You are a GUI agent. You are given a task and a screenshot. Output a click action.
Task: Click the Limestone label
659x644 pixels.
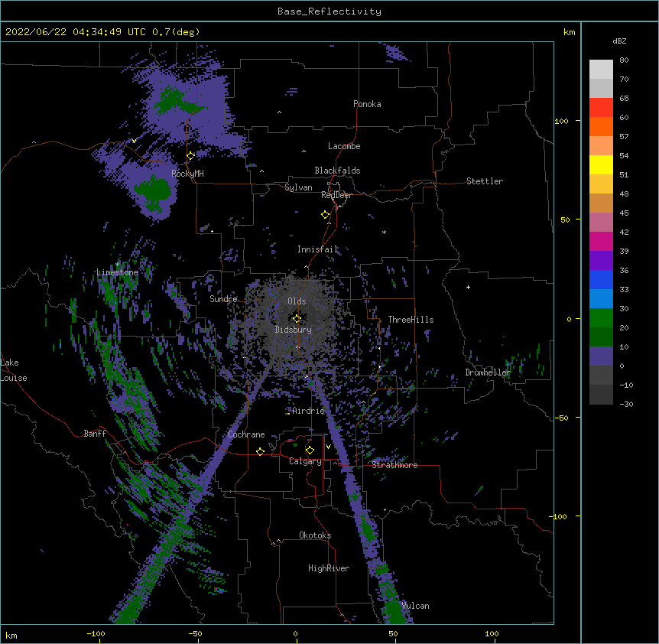(x=117, y=272)
